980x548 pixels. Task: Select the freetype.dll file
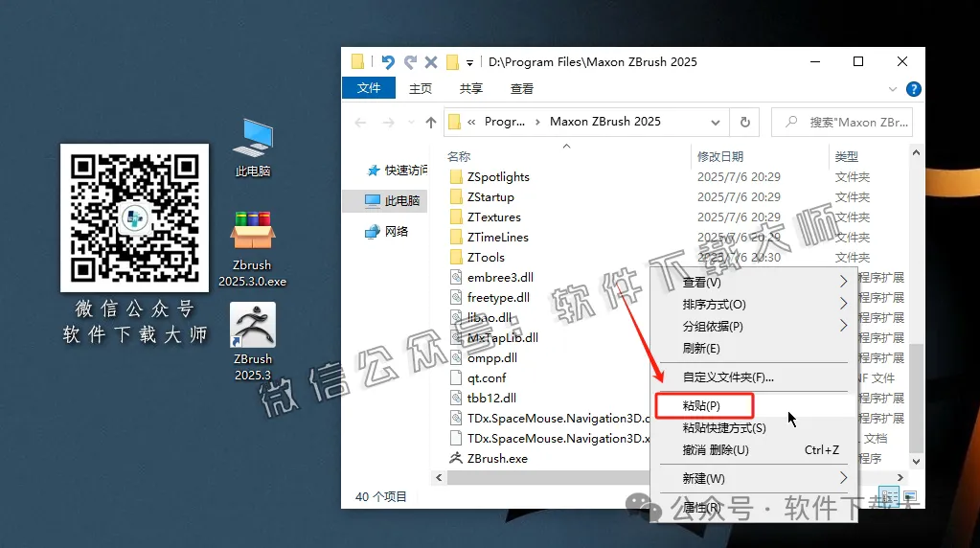click(498, 297)
